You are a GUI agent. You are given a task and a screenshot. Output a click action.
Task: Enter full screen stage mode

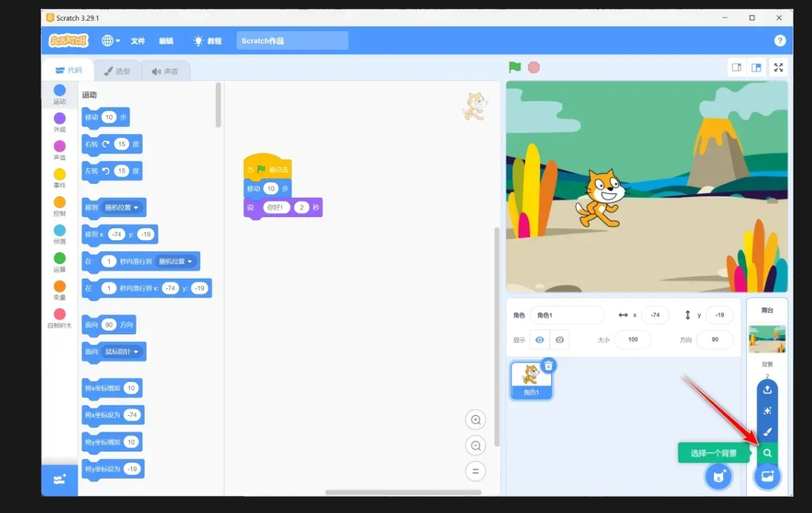point(779,67)
